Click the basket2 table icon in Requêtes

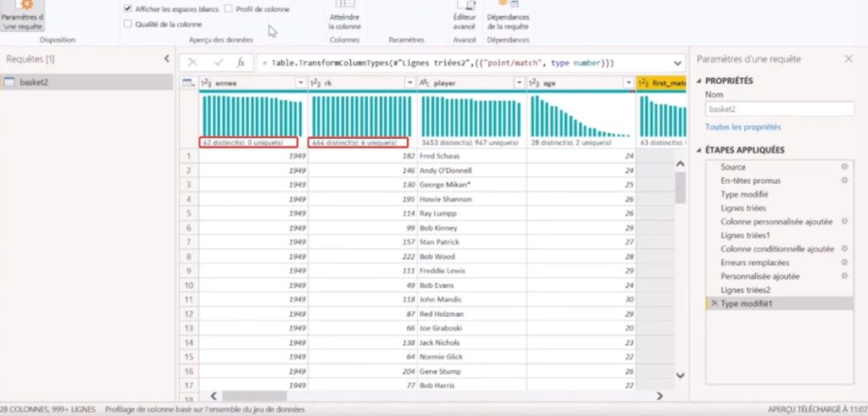click(9, 82)
